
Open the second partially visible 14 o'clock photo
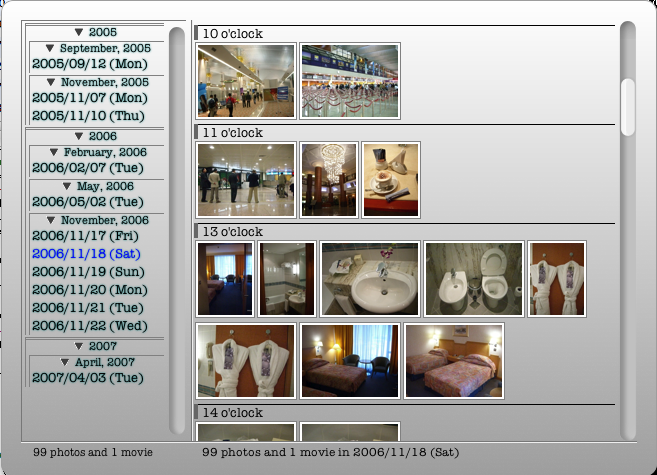click(350, 431)
